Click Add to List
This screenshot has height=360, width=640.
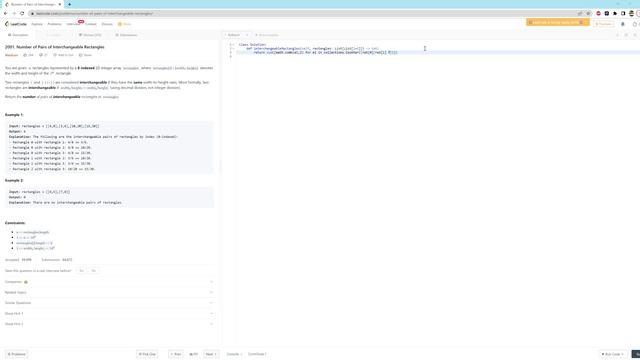coord(63,55)
